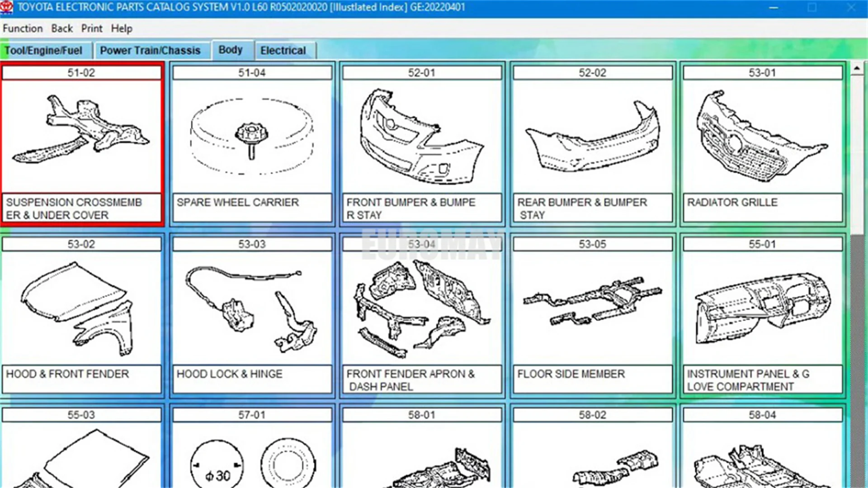Screen dimensions: 868x488
Task: Open the hood lock and hinge illustration
Action: pos(252,308)
